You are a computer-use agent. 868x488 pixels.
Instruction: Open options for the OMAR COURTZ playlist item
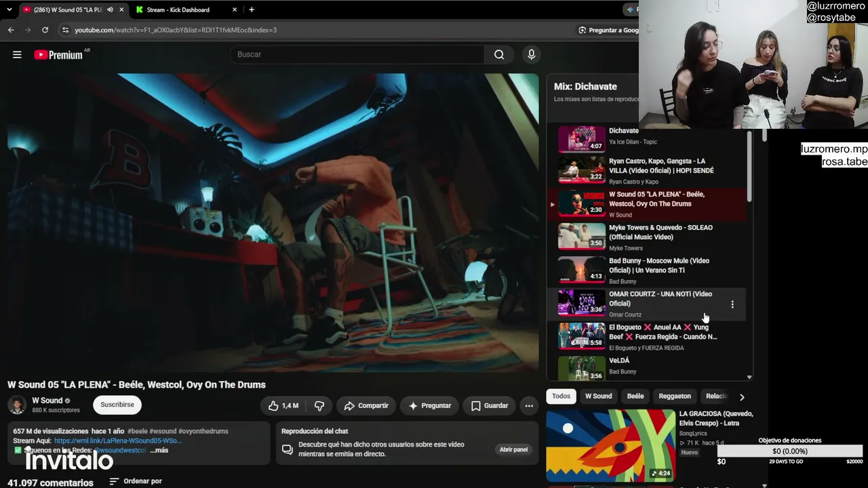pyautogui.click(x=732, y=304)
